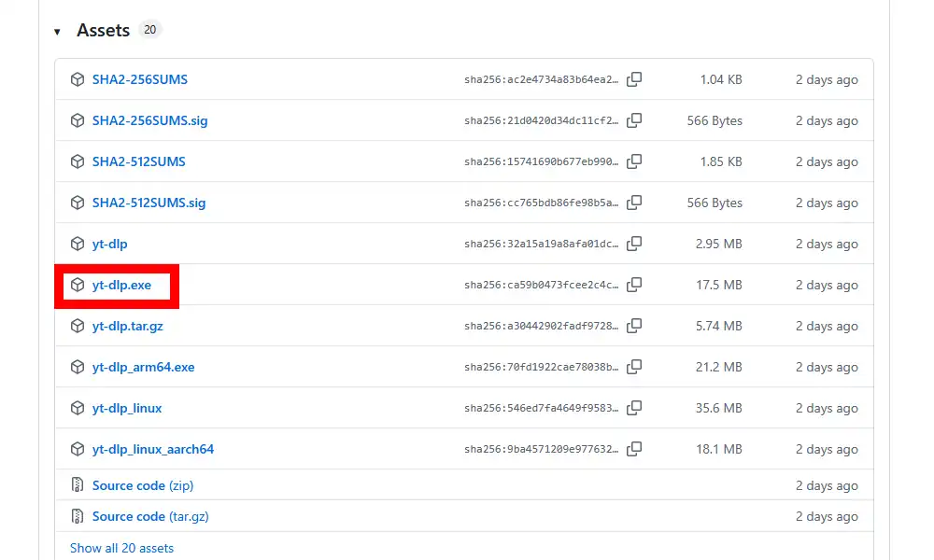Click the zip file icon beside Source code (zip)
This screenshot has width=934, height=560.
(x=78, y=485)
